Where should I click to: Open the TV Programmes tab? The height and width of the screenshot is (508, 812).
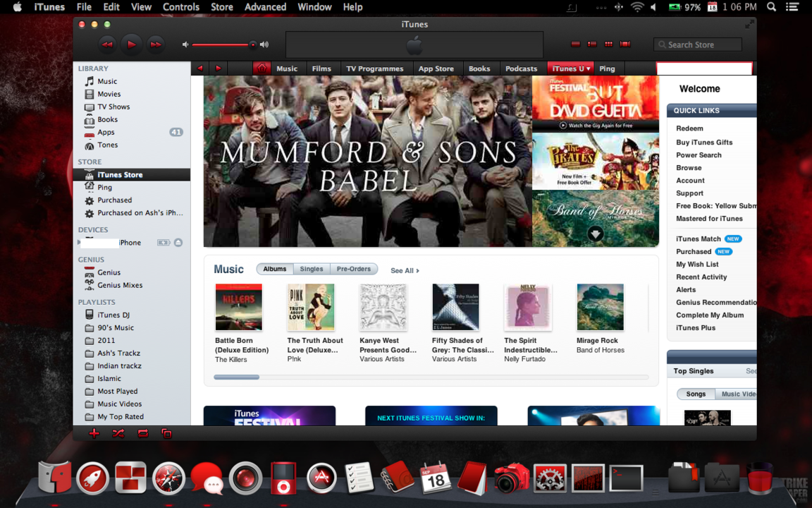pos(375,68)
